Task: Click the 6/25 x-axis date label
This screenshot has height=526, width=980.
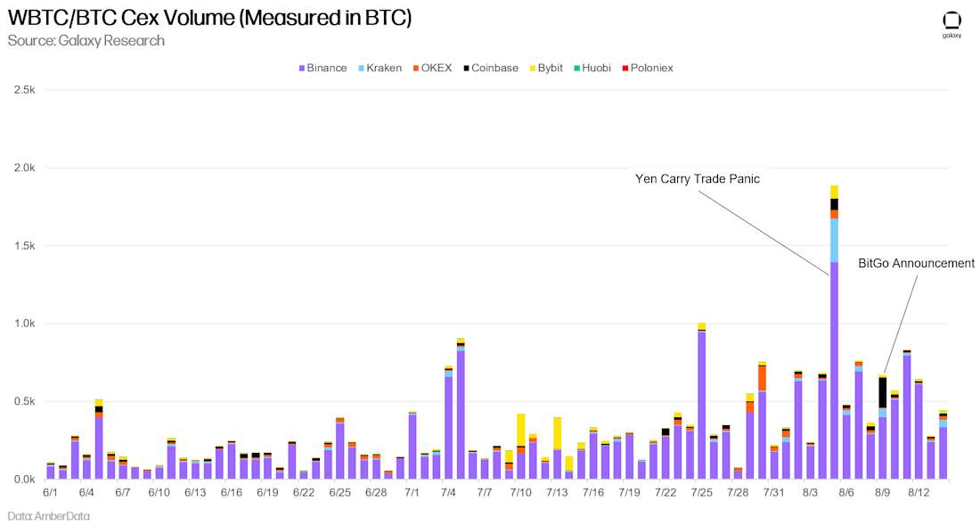Action: [340, 492]
